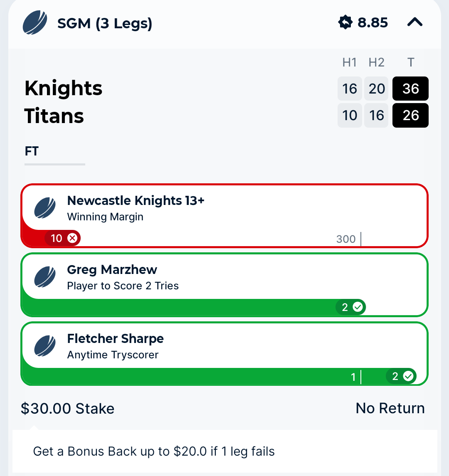Open Fletcher Sharpe Anytime Tryscorer leg
Viewport: 449px width, 476px height.
pyautogui.click(x=224, y=354)
